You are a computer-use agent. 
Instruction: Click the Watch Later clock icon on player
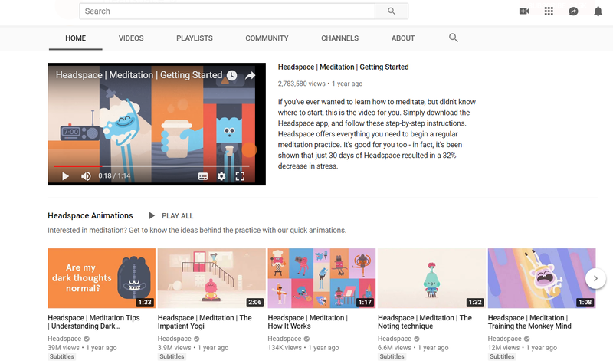(x=232, y=75)
